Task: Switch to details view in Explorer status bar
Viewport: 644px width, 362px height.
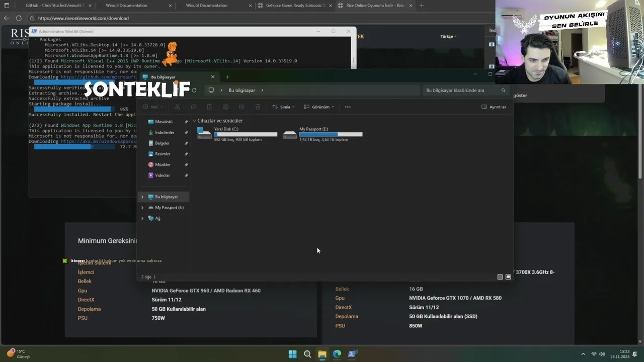Action: (500, 277)
